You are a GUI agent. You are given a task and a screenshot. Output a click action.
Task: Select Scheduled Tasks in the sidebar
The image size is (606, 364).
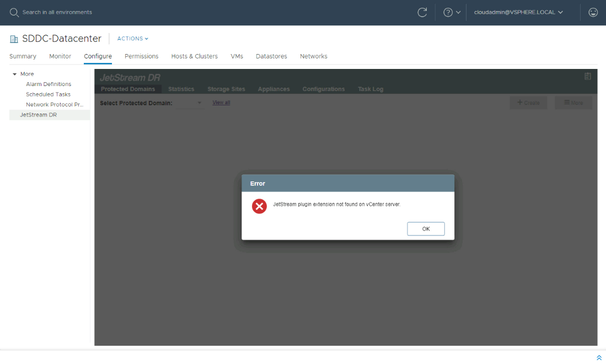48,94
